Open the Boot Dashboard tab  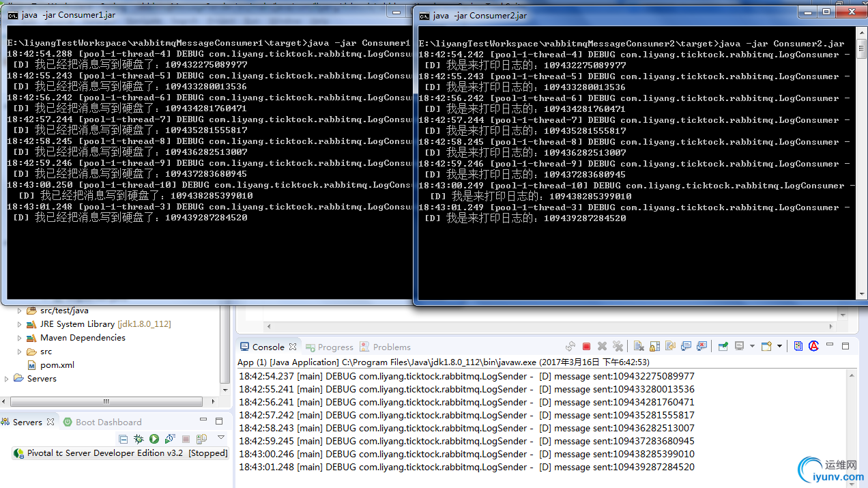(x=102, y=422)
